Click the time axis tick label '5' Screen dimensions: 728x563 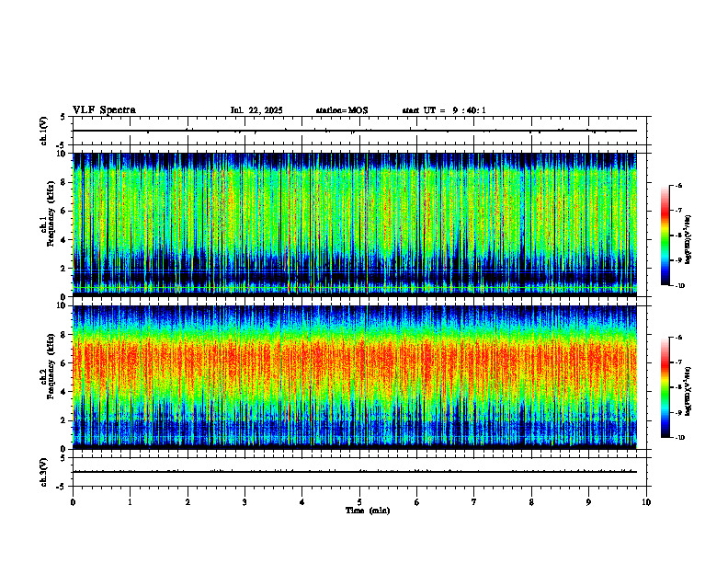point(359,502)
